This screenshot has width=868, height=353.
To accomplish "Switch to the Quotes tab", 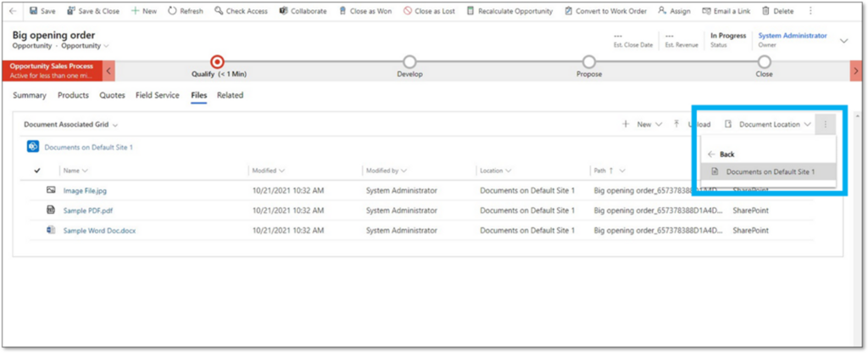I will tap(113, 95).
